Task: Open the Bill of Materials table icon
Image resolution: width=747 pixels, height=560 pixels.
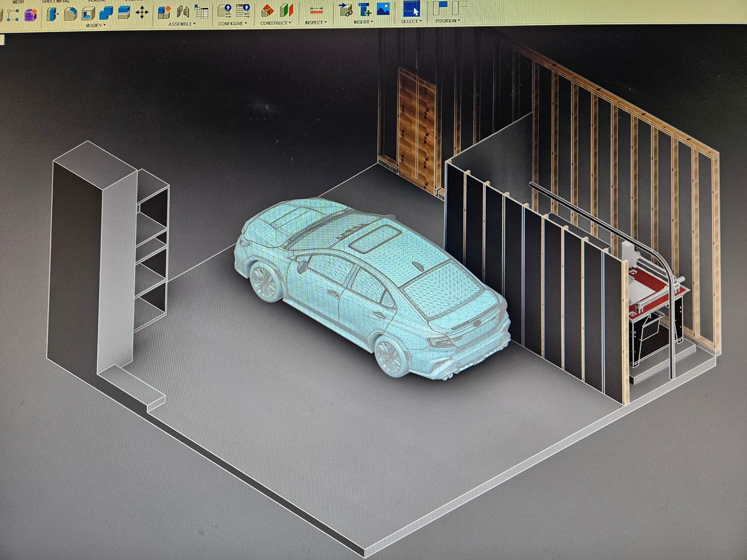Action: 202,12
